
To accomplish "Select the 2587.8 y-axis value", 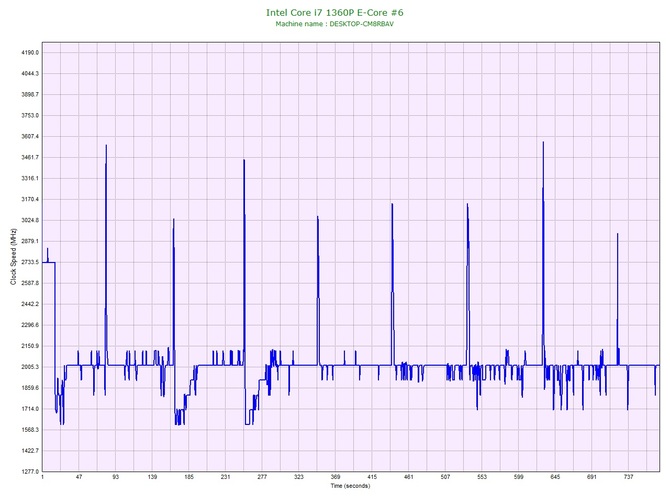I will [x=30, y=283].
